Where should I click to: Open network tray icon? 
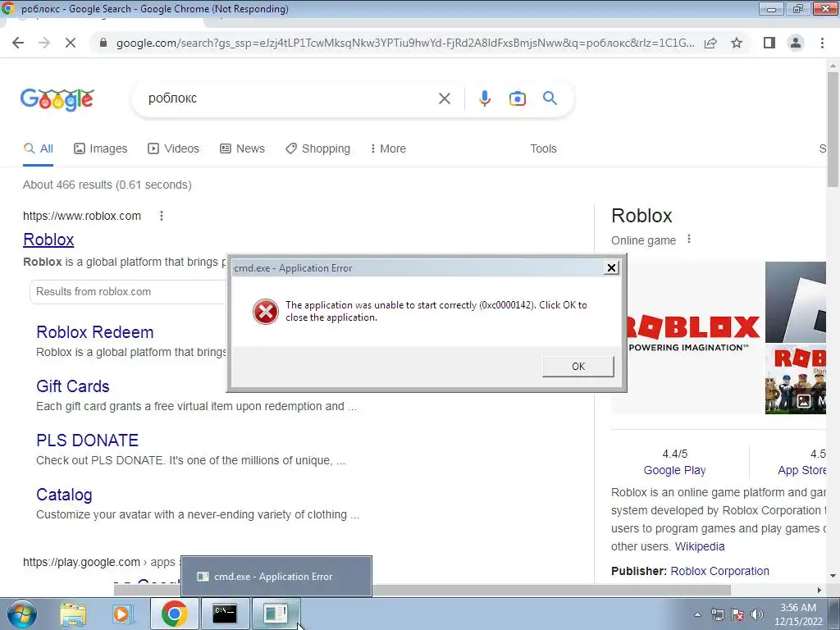click(x=717, y=614)
